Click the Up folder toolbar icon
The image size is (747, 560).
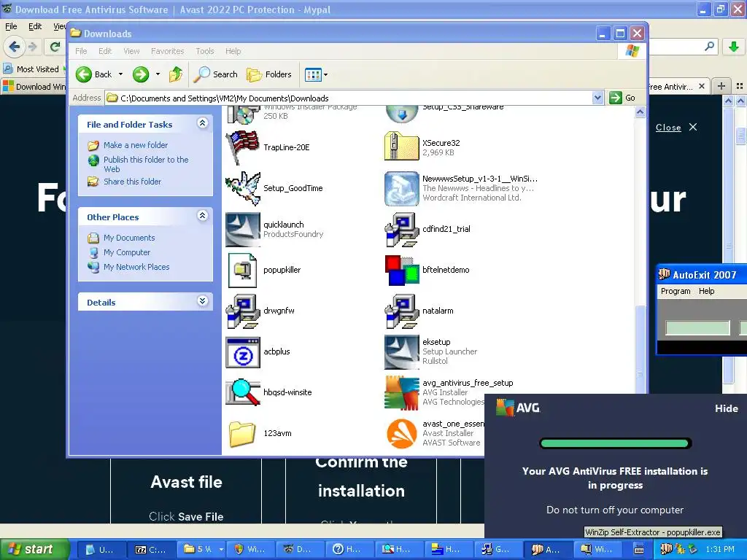176,74
